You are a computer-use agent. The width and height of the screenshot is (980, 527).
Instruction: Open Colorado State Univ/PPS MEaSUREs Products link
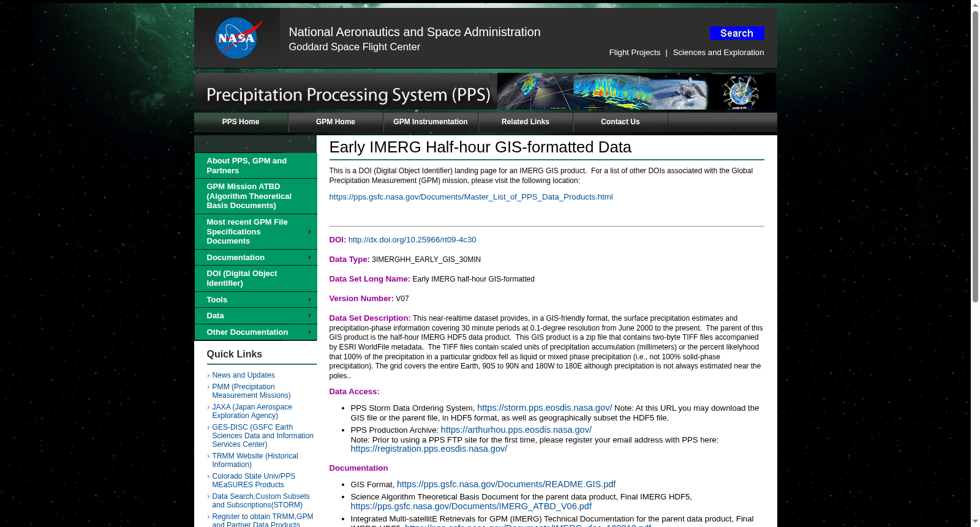point(254,480)
